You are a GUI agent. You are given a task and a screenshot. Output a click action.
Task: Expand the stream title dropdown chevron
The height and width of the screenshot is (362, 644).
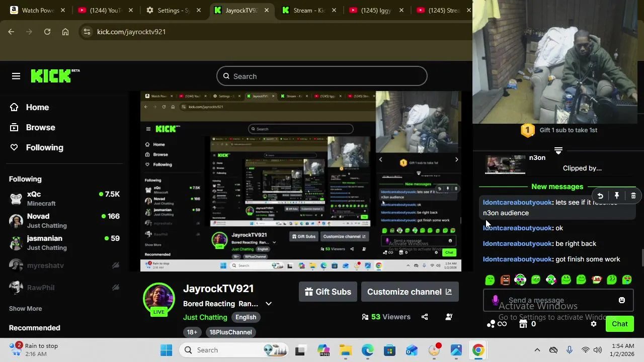point(269,304)
